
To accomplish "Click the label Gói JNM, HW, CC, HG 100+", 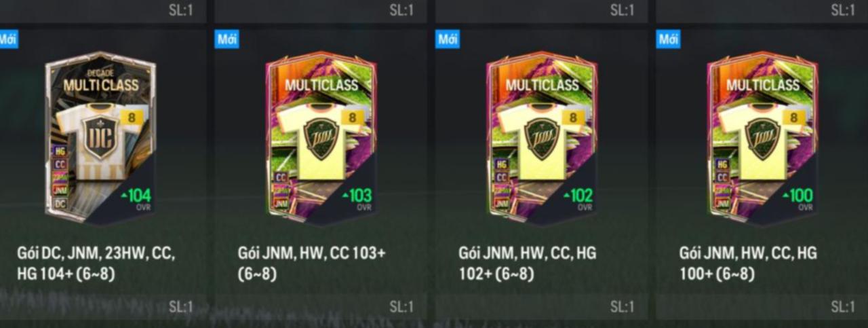I will point(748,263).
